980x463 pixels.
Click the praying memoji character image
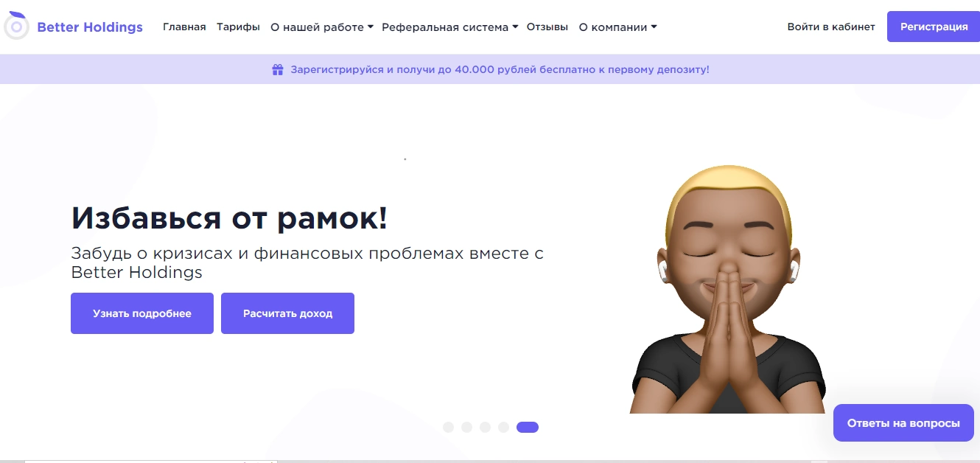[728, 289]
